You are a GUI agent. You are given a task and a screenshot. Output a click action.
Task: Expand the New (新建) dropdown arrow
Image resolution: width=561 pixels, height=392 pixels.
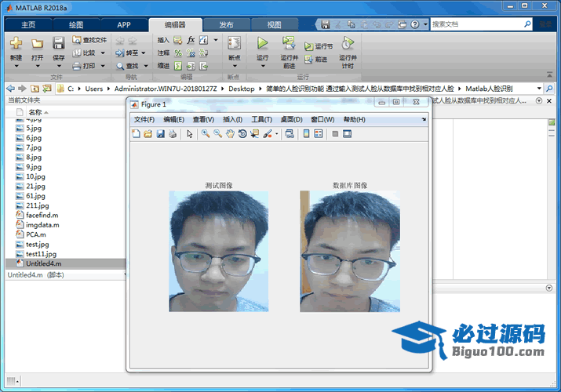[16, 66]
